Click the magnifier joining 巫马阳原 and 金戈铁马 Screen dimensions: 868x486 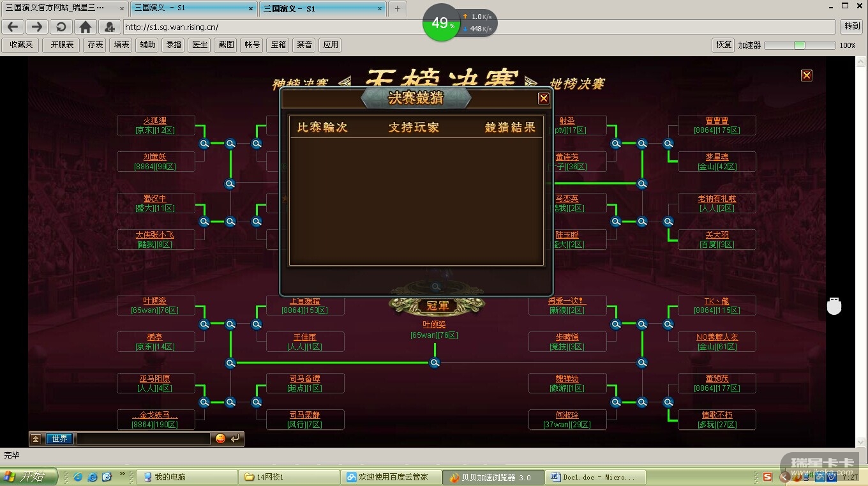(x=204, y=402)
